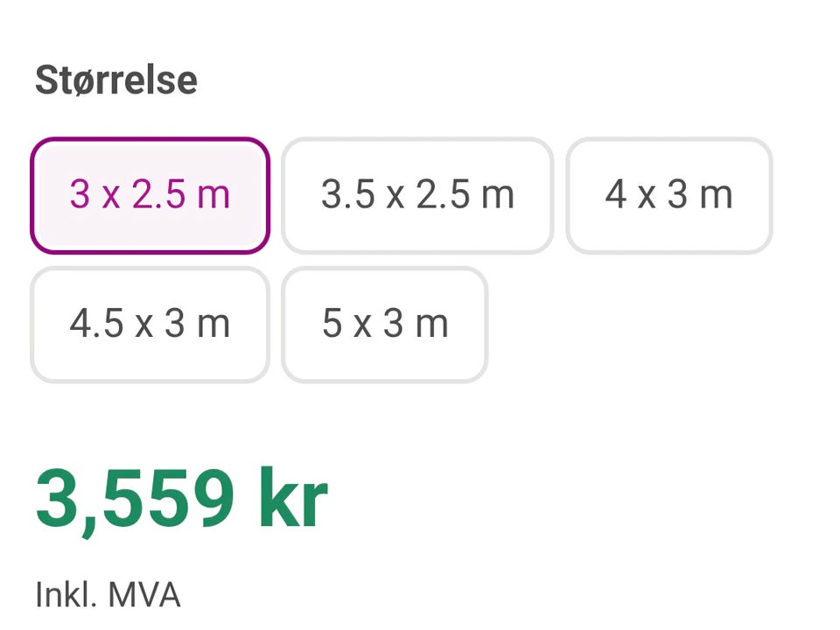This screenshot has width=840, height=630.
Task: Click the green price amount
Action: click(182, 500)
